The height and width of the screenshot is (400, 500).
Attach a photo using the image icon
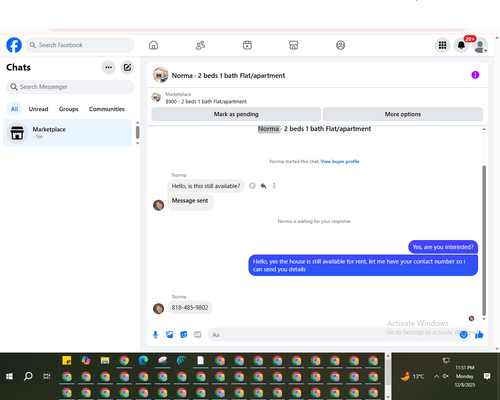tap(170, 335)
